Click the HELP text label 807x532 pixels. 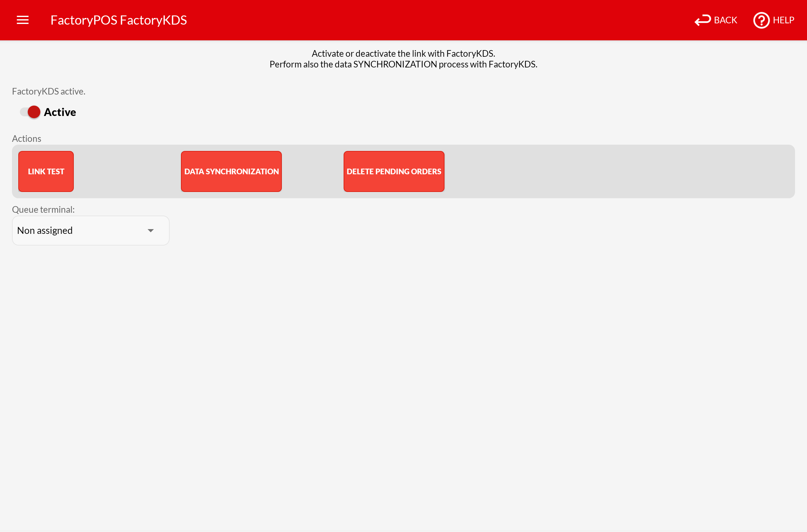click(783, 20)
